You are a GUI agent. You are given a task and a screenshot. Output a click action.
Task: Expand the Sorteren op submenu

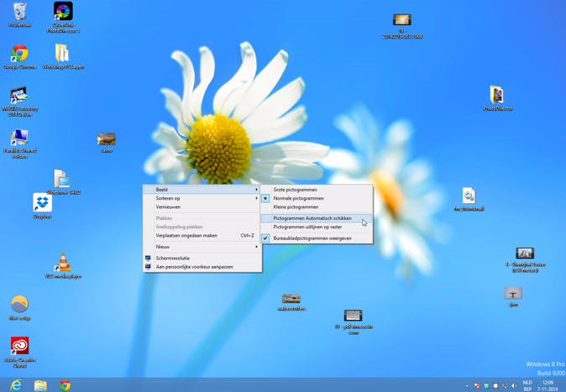202,198
